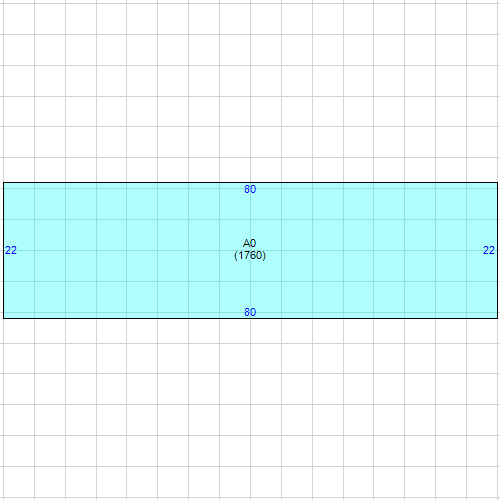Click the (1760) area value text
This screenshot has width=500, height=500.
point(250,256)
